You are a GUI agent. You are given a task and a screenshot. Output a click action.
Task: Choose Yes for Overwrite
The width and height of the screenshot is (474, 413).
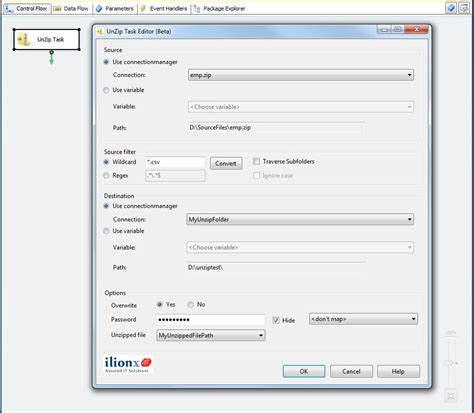[x=160, y=305]
